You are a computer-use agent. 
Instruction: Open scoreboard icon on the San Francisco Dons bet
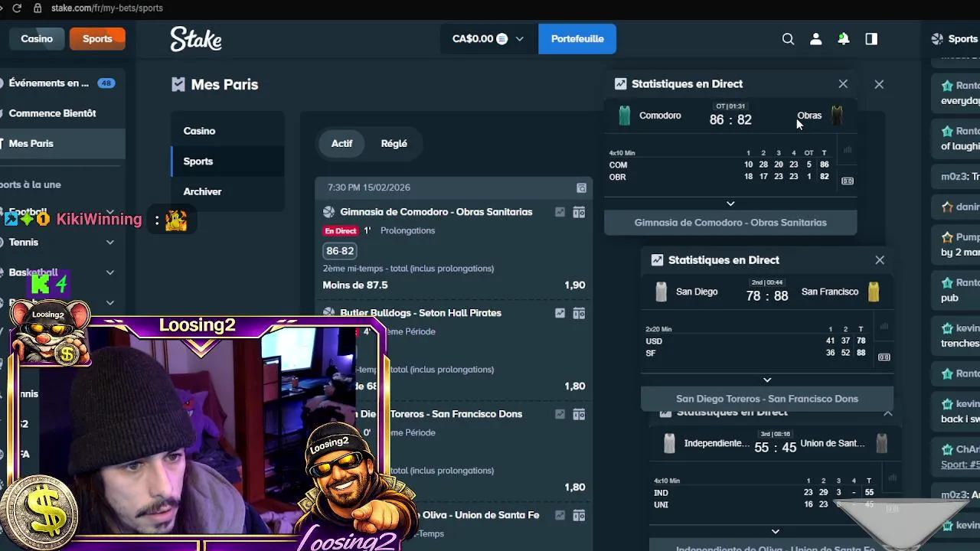coord(579,414)
